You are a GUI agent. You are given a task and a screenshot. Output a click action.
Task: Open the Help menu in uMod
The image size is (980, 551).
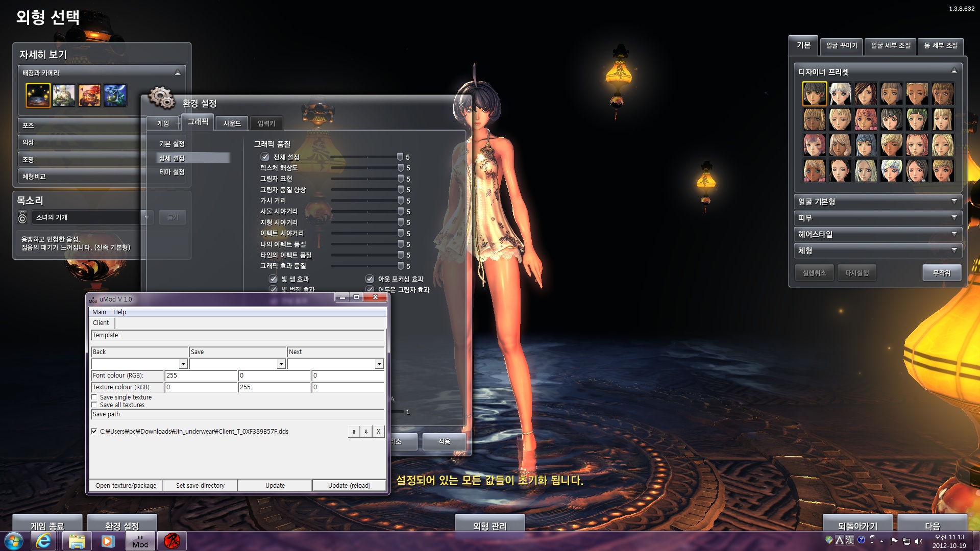click(119, 312)
